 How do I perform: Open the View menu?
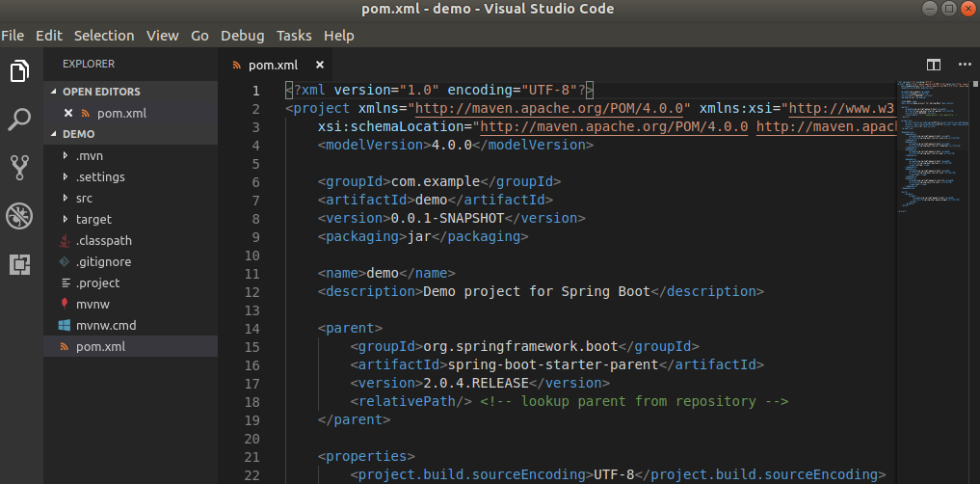tap(163, 36)
